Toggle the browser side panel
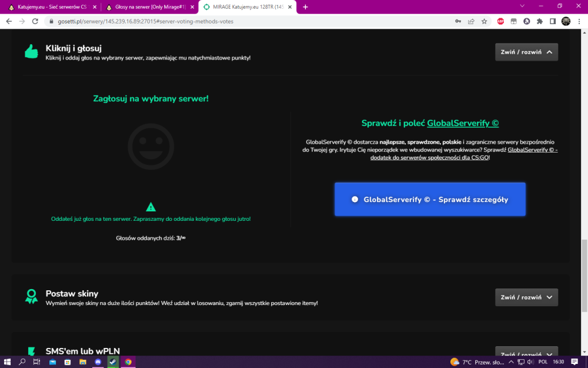This screenshot has height=368, width=588. coord(552,21)
